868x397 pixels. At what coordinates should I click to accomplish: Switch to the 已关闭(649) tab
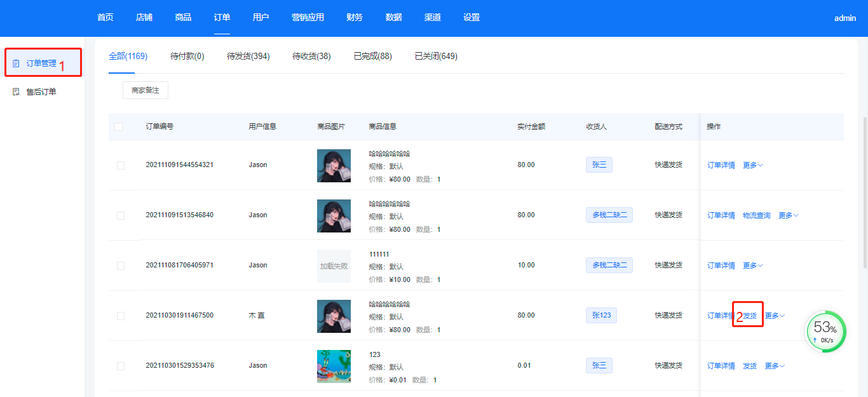tap(436, 57)
